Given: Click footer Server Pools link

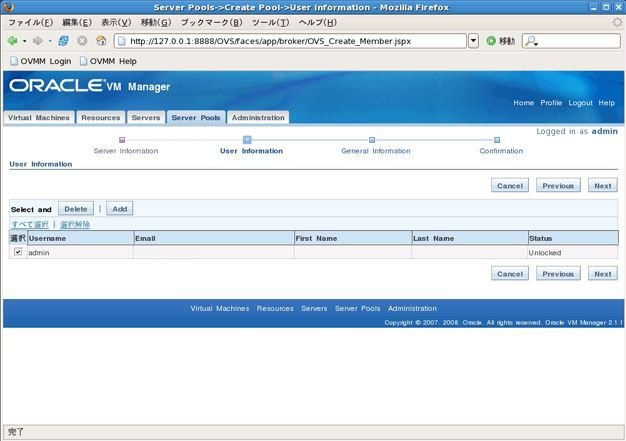Looking at the screenshot, I should [358, 308].
